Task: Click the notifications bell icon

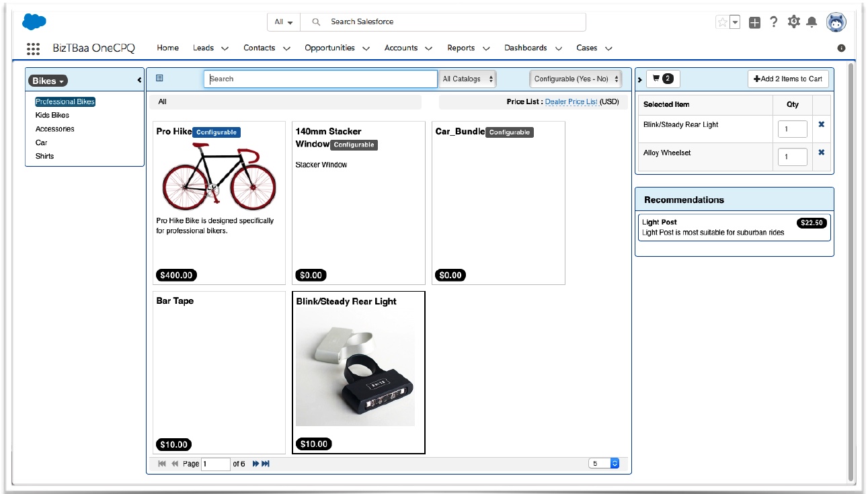Action: pyautogui.click(x=812, y=22)
